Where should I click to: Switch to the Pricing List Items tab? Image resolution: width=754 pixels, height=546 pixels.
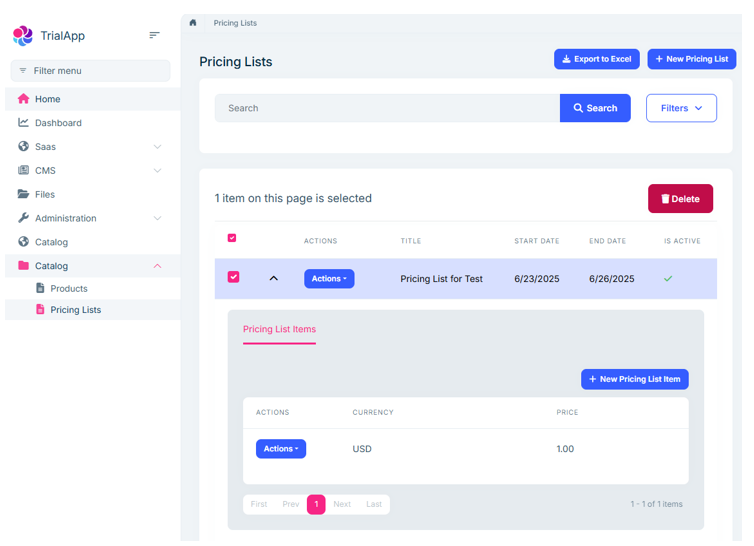(279, 329)
